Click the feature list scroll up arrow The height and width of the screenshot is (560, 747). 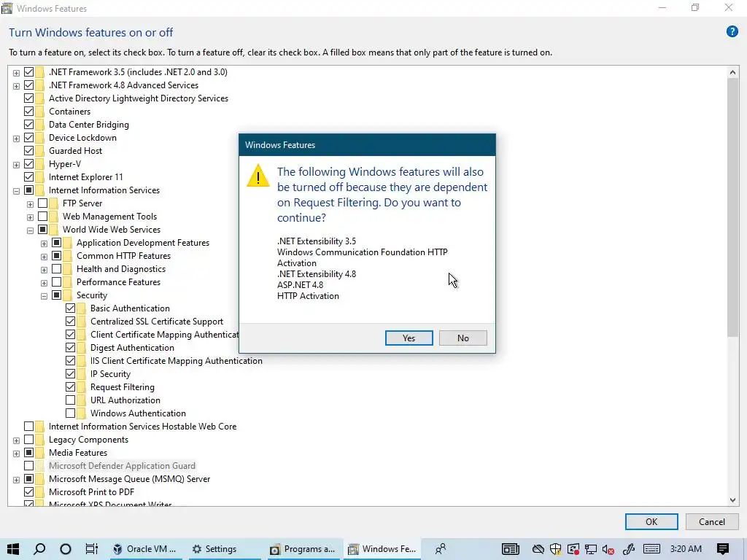tap(732, 72)
